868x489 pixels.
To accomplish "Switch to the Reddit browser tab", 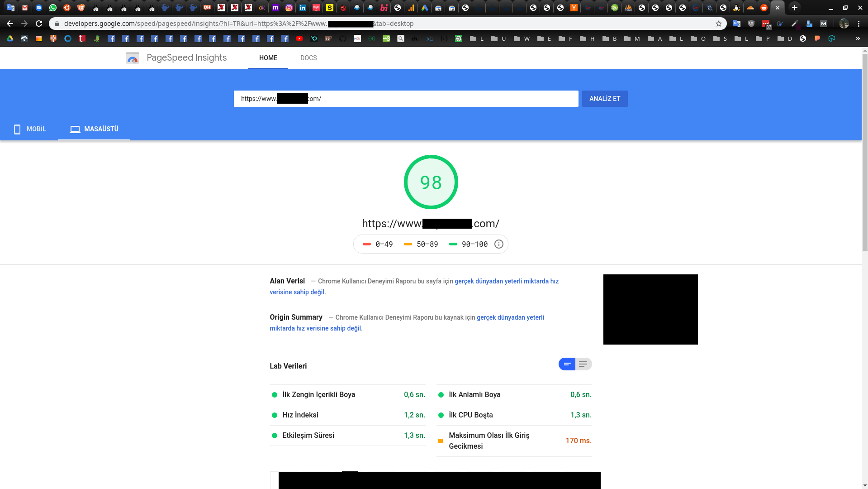I will pyautogui.click(x=764, y=8).
